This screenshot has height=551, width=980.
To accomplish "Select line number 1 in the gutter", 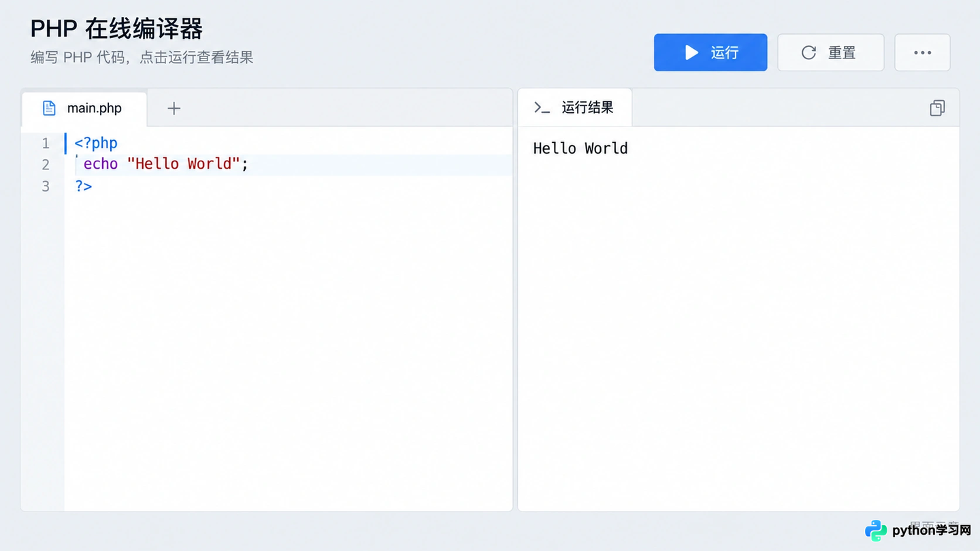I will point(46,144).
